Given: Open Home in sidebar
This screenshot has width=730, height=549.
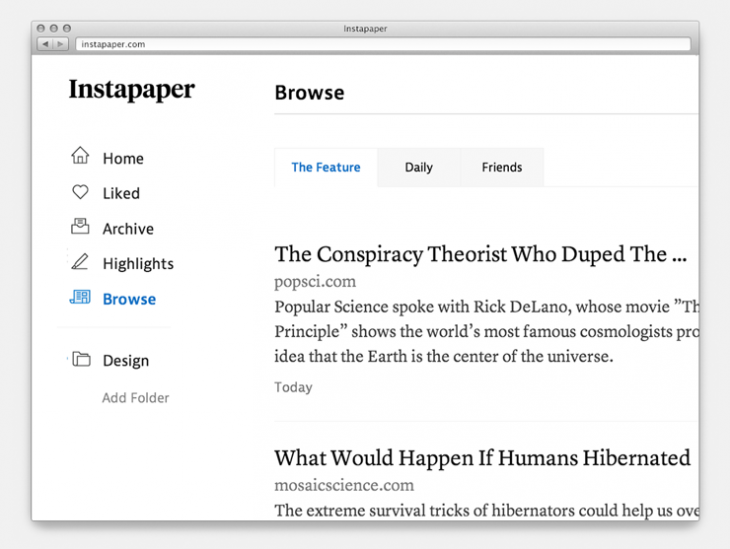Looking at the screenshot, I should (x=123, y=158).
